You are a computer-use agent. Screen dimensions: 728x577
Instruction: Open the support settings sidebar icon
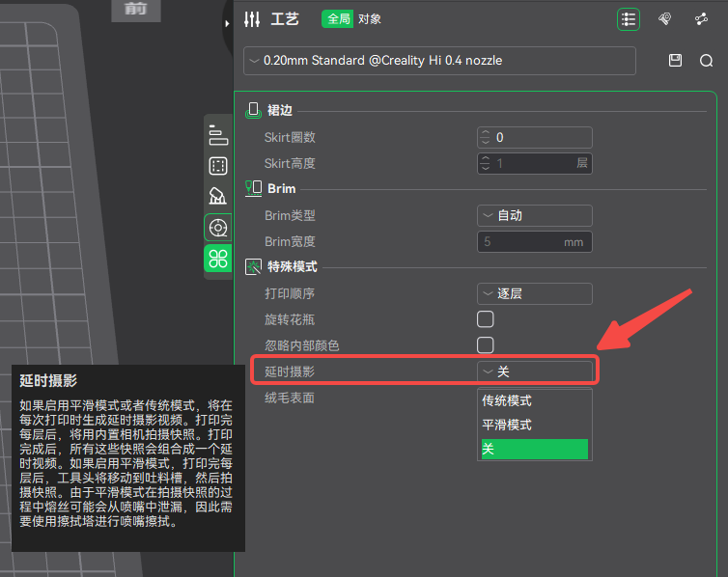coord(218,196)
